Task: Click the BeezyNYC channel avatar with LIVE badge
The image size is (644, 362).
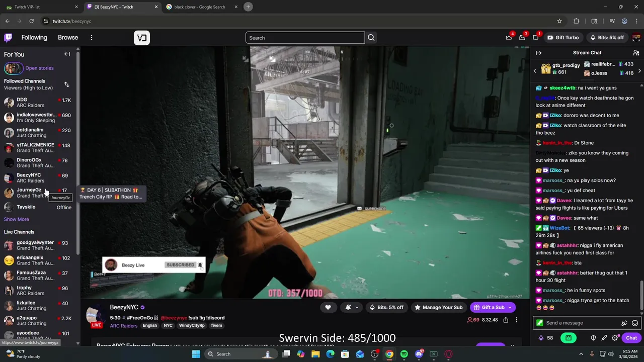Action: 95,317
